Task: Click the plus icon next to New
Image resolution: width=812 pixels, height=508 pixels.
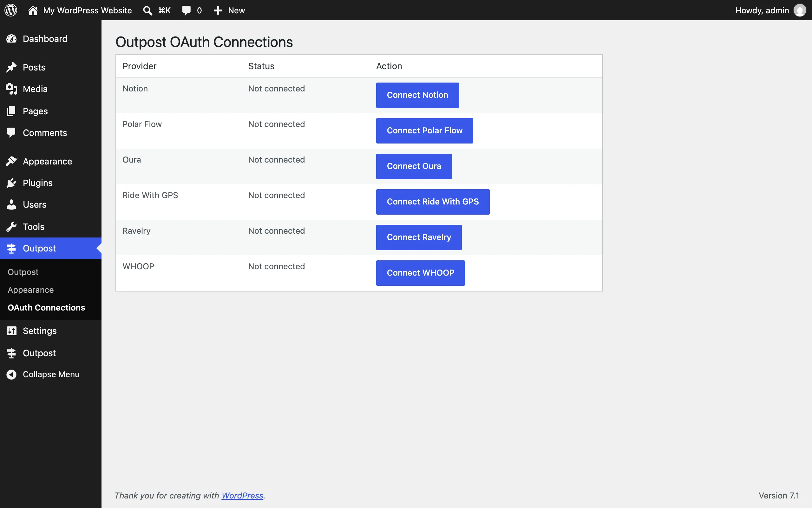Action: [x=218, y=10]
